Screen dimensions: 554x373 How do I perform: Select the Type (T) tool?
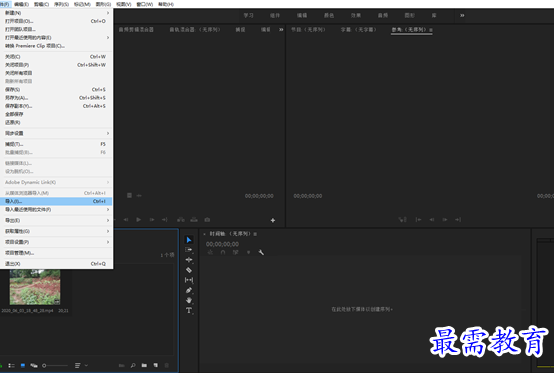(189, 310)
